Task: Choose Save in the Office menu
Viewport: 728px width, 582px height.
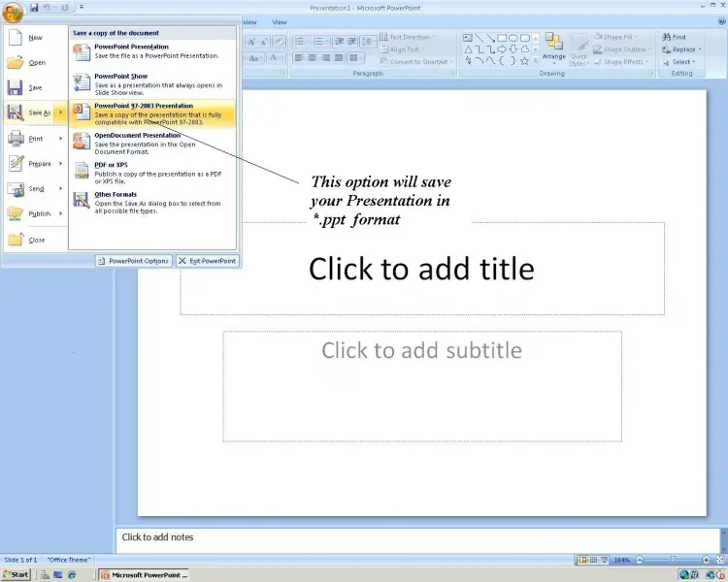Action: pos(36,87)
